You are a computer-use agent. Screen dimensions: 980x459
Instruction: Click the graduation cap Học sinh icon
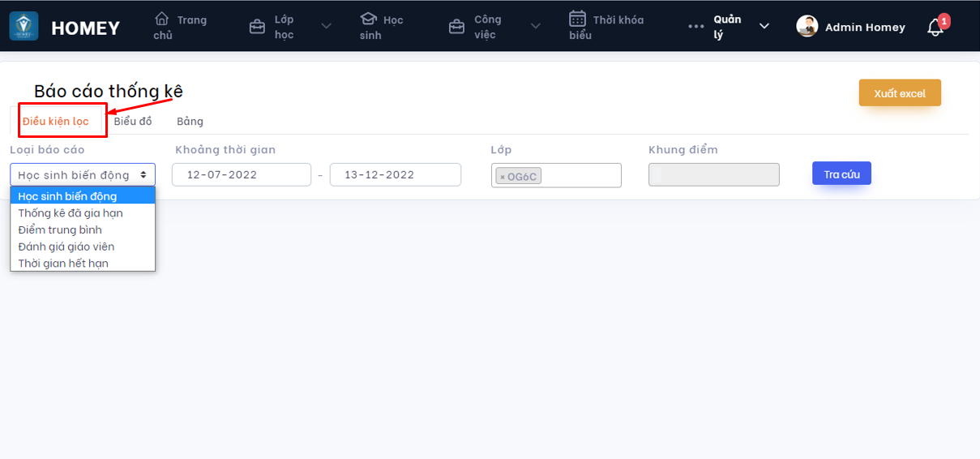[x=369, y=18]
